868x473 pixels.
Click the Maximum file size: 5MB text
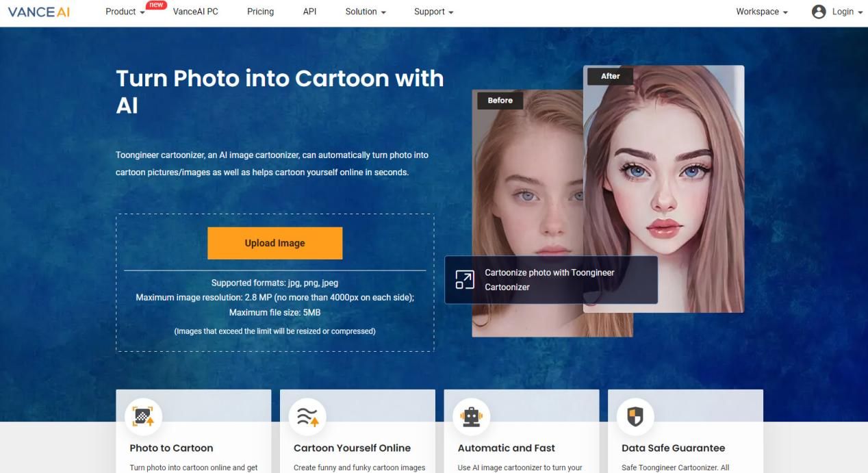(x=275, y=313)
